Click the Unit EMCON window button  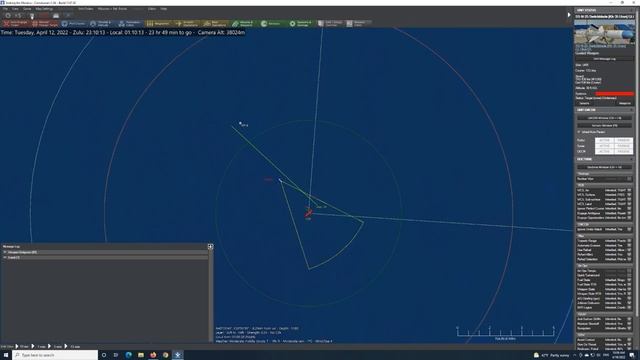click(x=604, y=118)
